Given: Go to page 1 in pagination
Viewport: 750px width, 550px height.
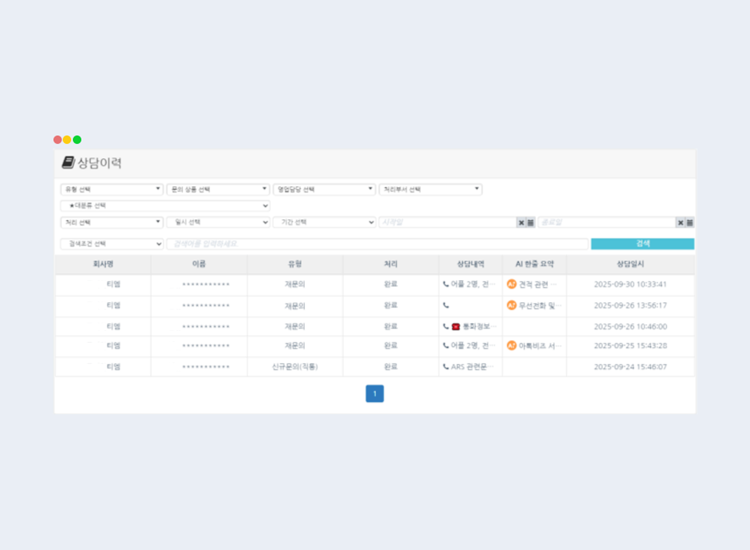Looking at the screenshot, I should tap(375, 394).
